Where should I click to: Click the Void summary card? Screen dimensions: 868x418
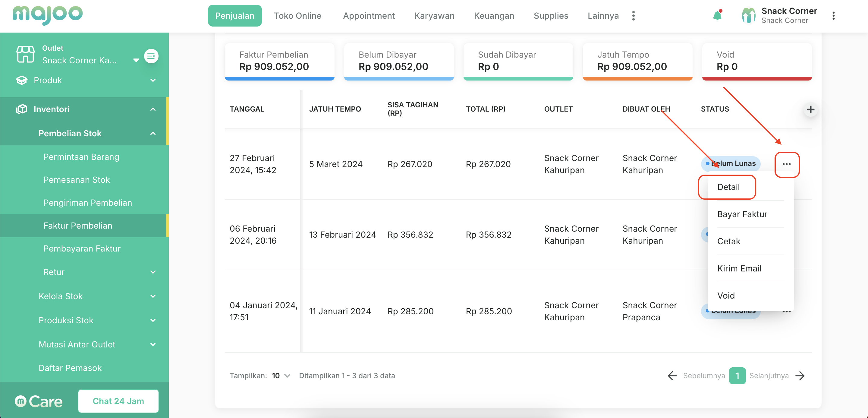757,61
